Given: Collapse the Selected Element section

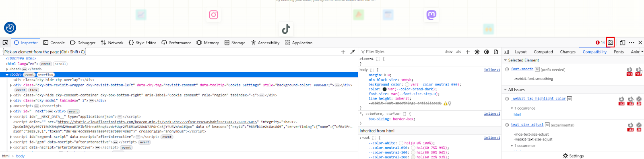Looking at the screenshot, I should [505, 60].
